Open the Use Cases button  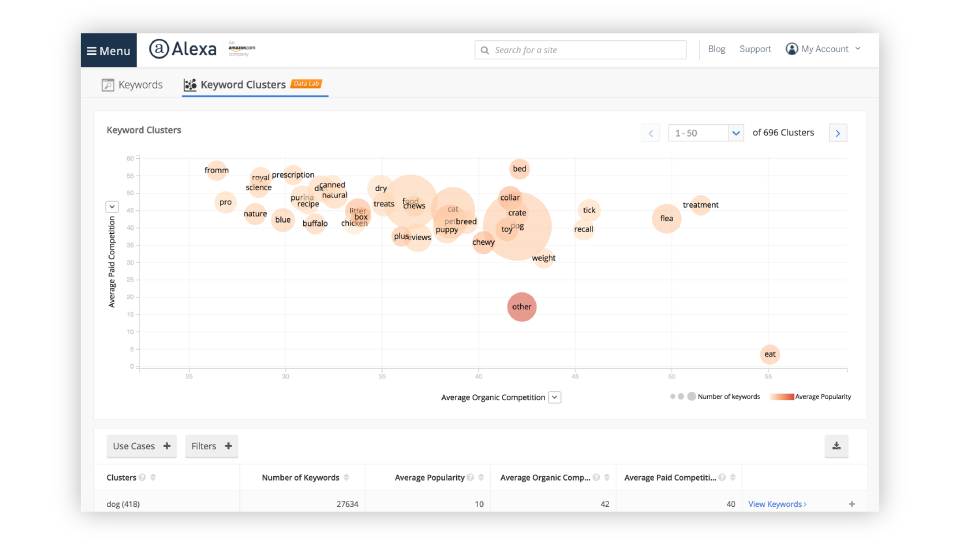point(141,446)
